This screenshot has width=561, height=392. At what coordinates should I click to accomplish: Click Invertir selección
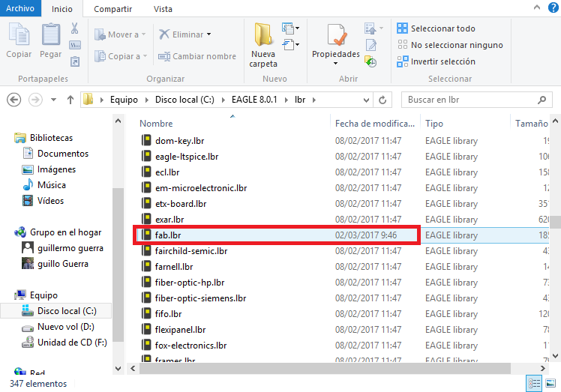(x=436, y=61)
